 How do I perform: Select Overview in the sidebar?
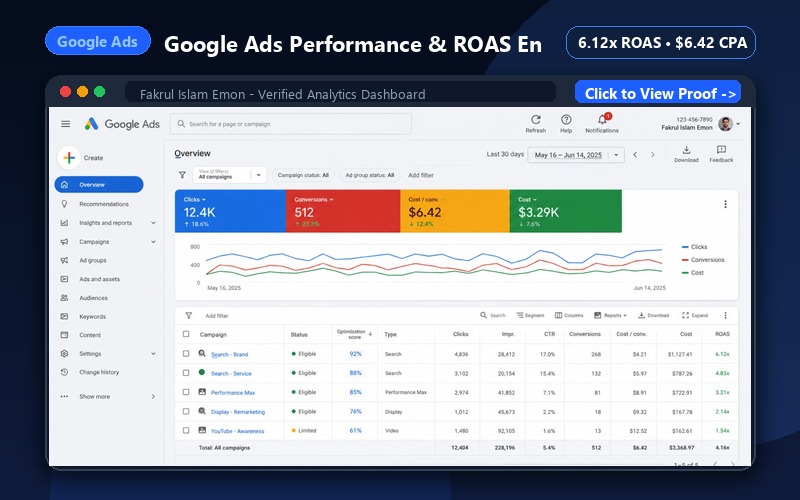tap(99, 185)
